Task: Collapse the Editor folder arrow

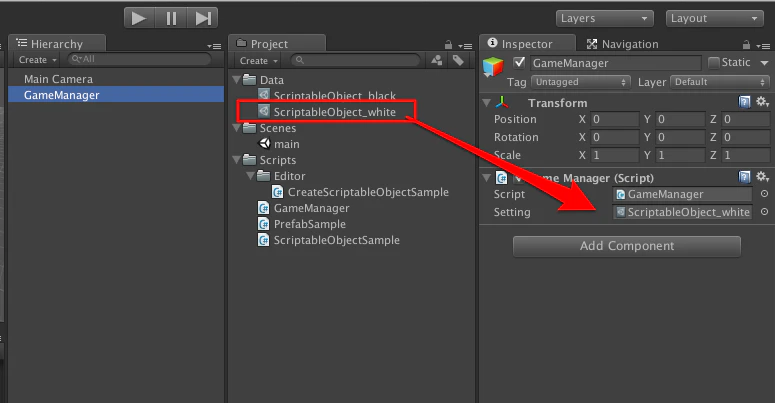Action: coord(251,176)
